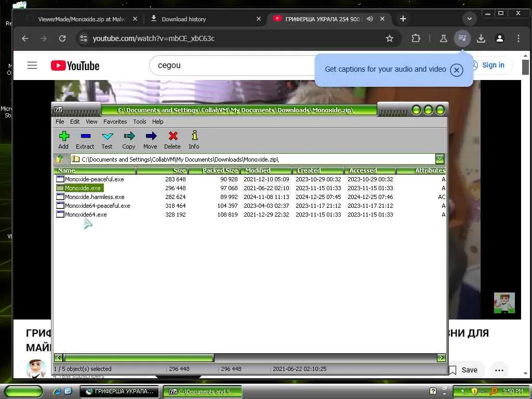Sort files by the Modified column

pyautogui.click(x=267, y=170)
